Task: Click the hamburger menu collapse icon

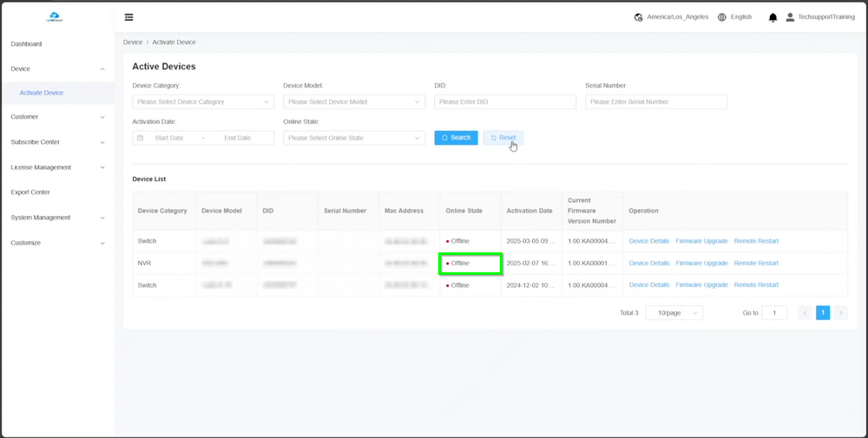Action: click(128, 17)
